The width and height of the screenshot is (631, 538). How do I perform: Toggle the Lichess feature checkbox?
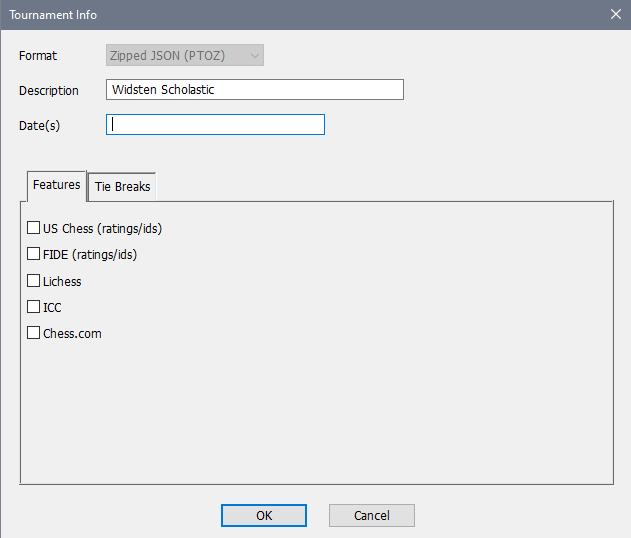[34, 281]
